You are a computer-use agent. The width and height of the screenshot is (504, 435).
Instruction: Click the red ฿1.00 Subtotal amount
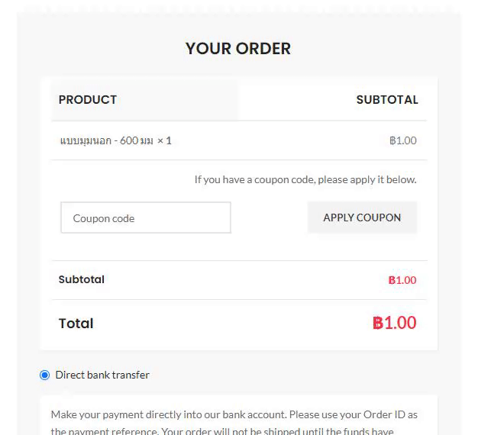pyautogui.click(x=402, y=280)
